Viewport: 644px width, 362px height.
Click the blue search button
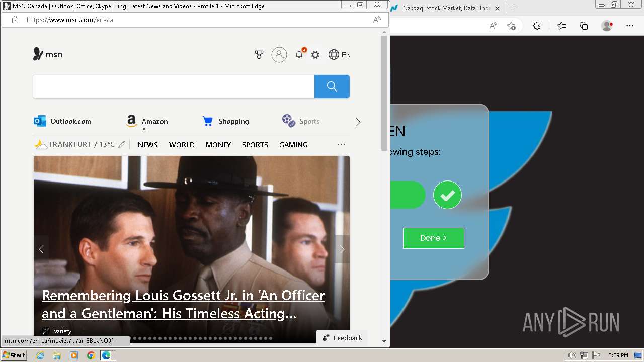click(x=332, y=86)
